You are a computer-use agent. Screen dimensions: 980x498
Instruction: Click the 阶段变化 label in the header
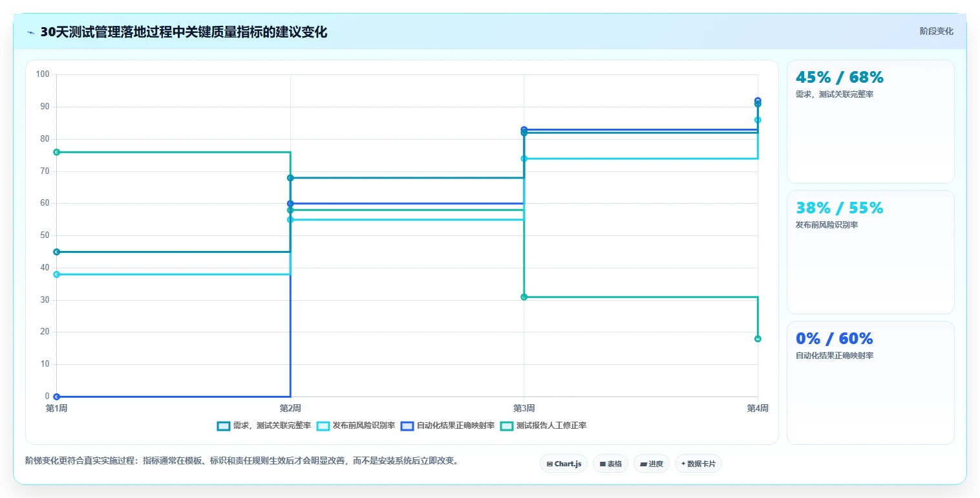(x=936, y=31)
